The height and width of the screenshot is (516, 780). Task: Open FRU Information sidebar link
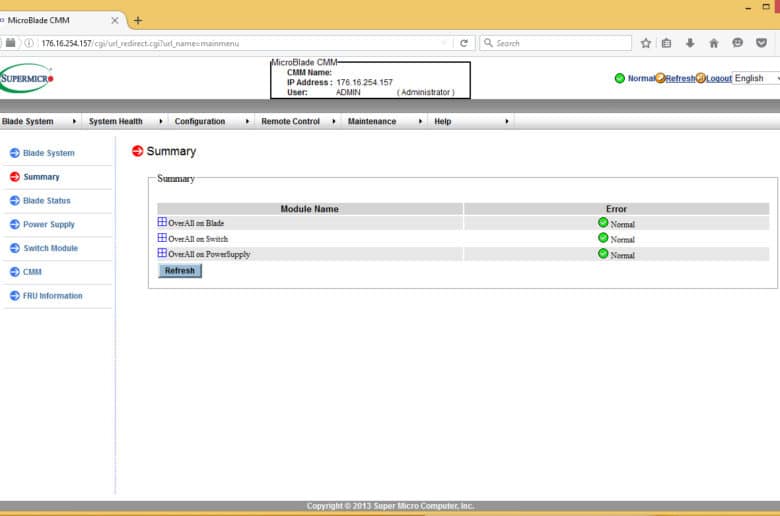[53, 296]
